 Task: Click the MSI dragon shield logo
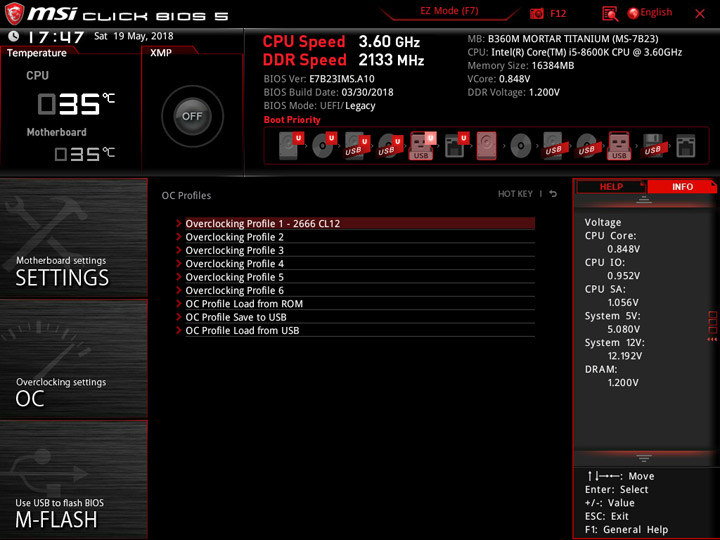click(14, 13)
